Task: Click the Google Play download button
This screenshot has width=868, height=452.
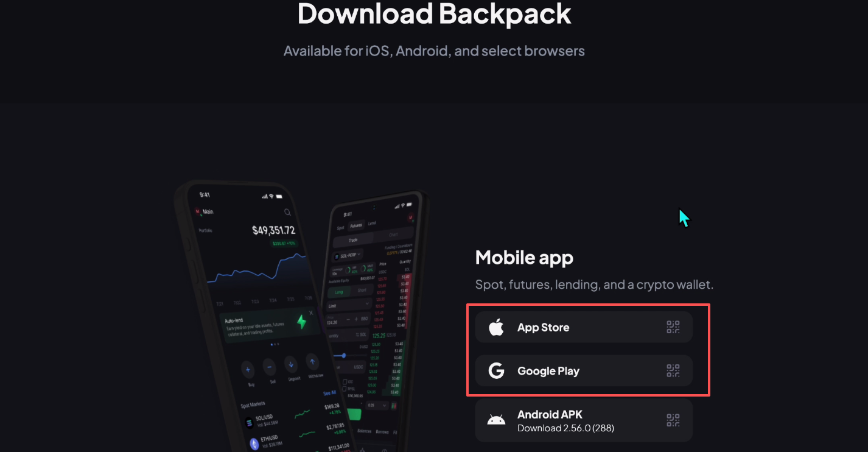Action: point(584,371)
